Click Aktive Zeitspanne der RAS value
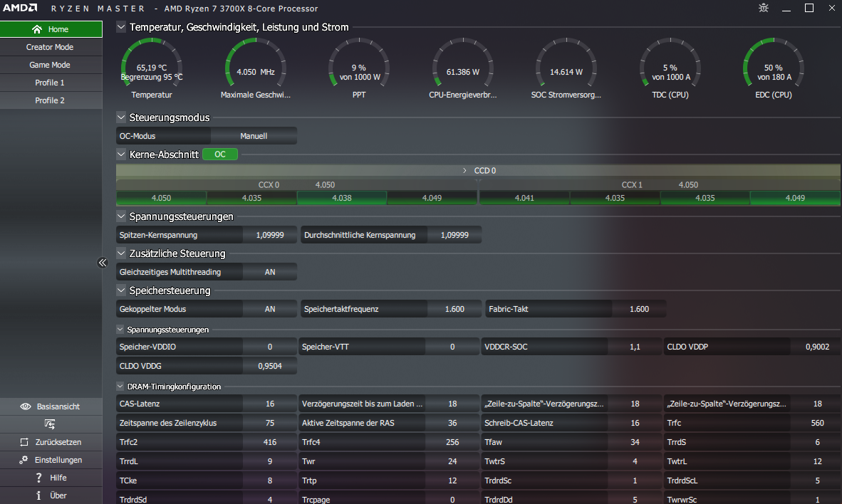Screen dimensions: 842x504 [452, 423]
